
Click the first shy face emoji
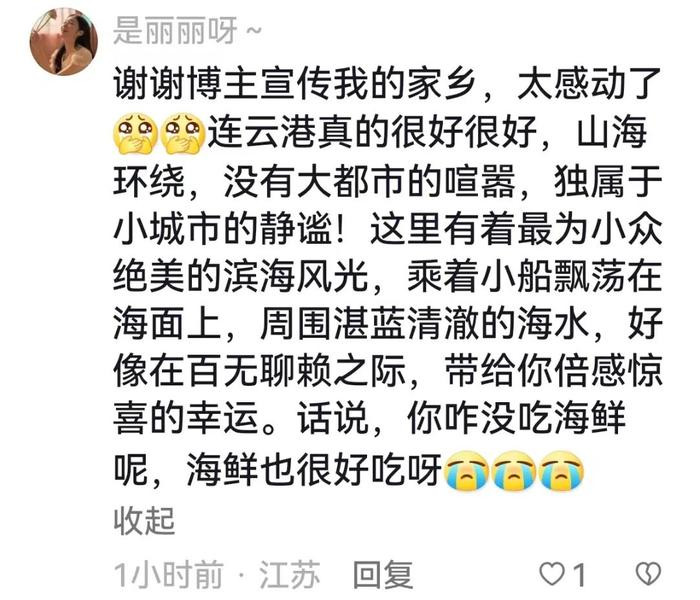click(x=136, y=133)
